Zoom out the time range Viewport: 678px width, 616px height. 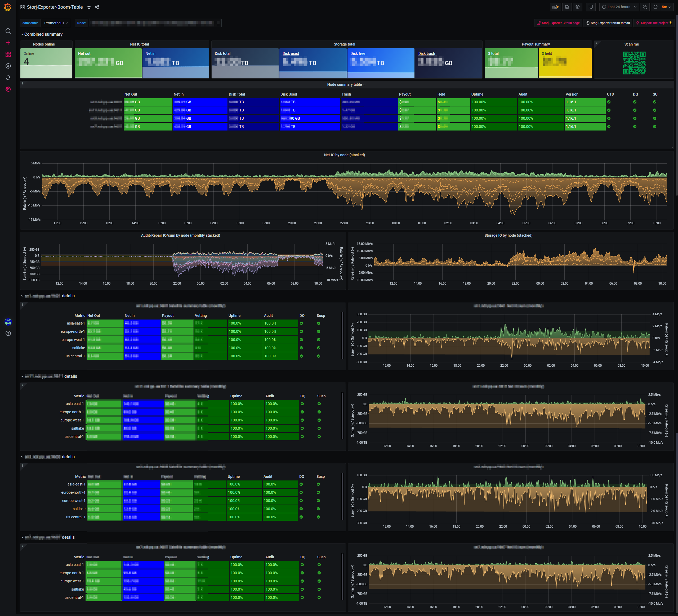click(645, 7)
